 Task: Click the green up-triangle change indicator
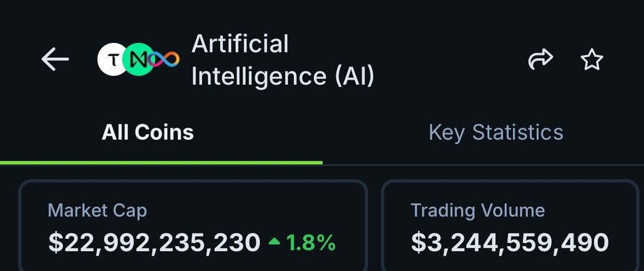click(x=275, y=242)
